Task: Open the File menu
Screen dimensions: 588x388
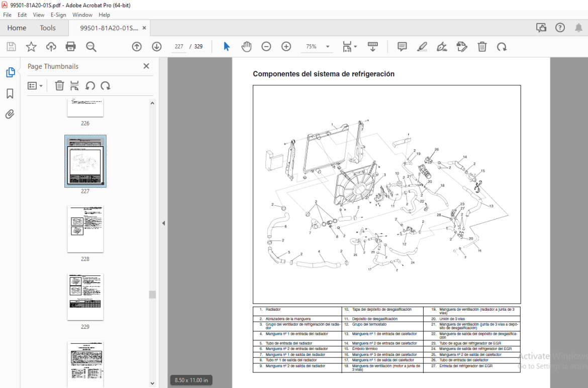Action: point(7,15)
